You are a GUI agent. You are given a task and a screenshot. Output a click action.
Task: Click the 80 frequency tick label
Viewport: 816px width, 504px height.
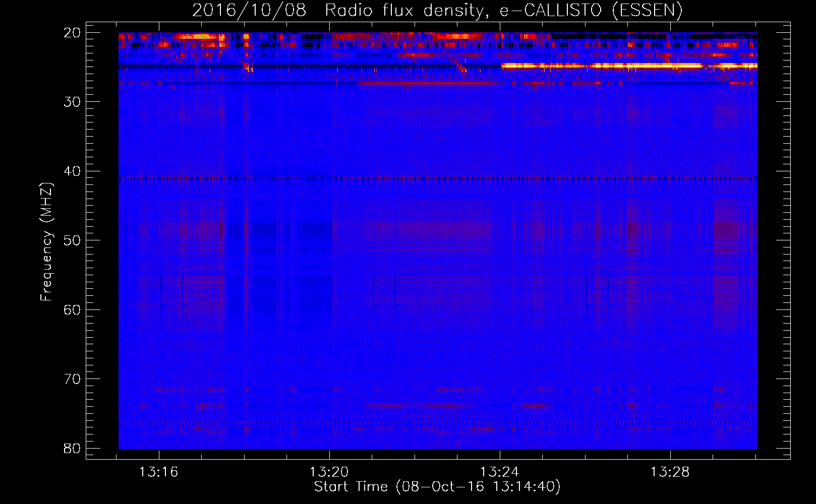[72, 448]
